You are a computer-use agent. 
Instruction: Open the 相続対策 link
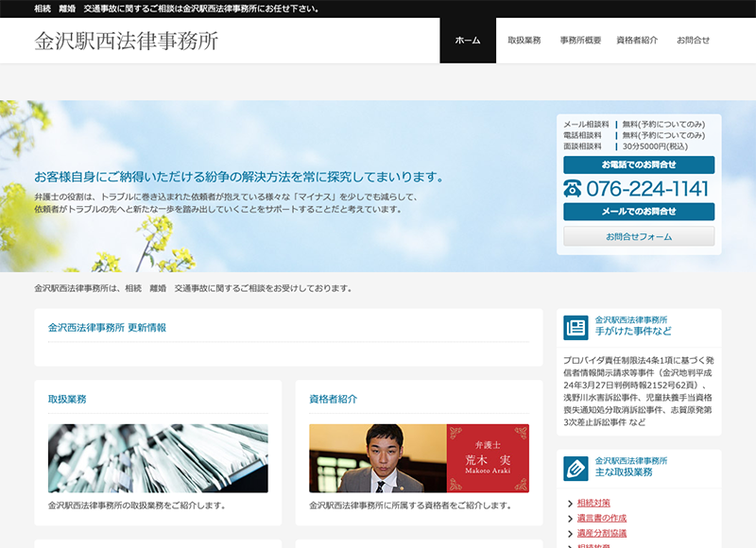(593, 504)
